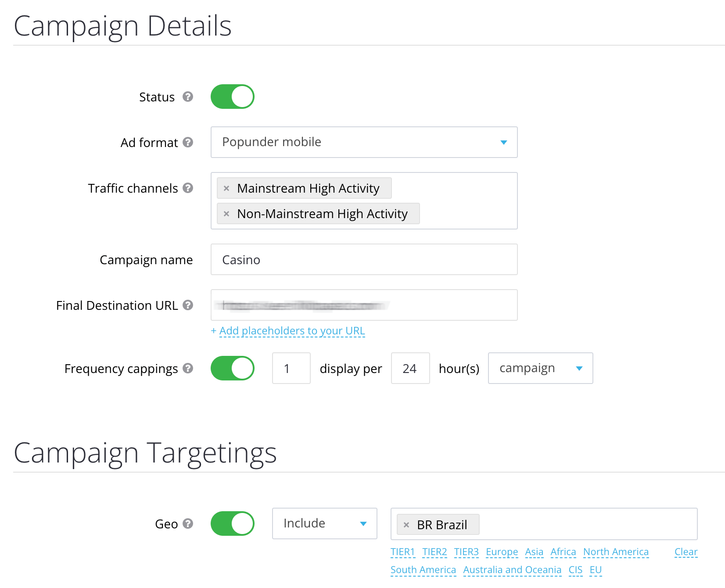The height and width of the screenshot is (588, 725).
Task: Click the Final Destination URL help icon
Action: (188, 305)
